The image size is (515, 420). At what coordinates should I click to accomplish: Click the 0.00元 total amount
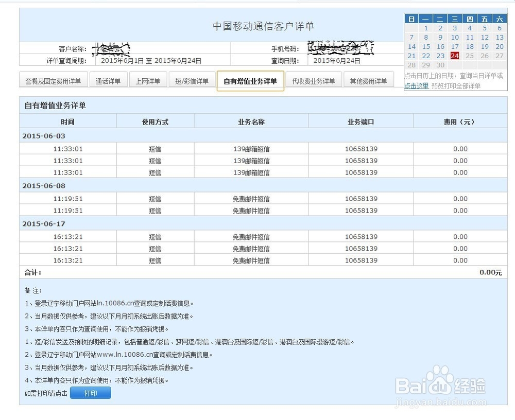click(491, 272)
